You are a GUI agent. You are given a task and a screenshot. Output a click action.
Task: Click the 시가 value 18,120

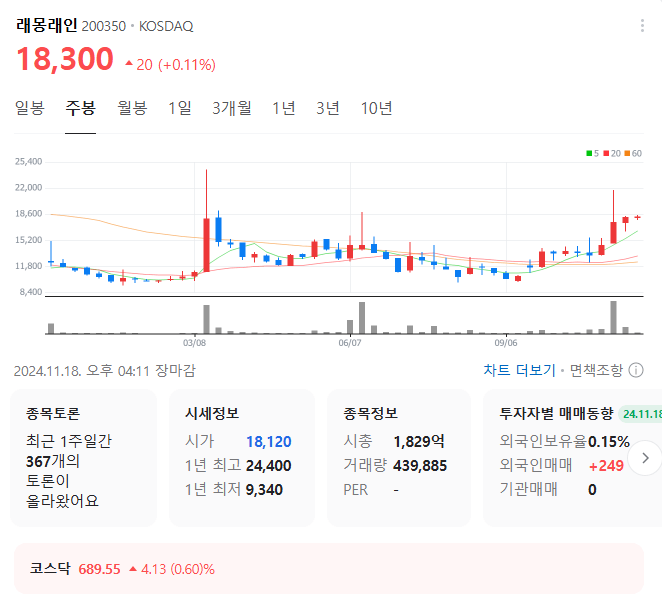[x=269, y=442]
